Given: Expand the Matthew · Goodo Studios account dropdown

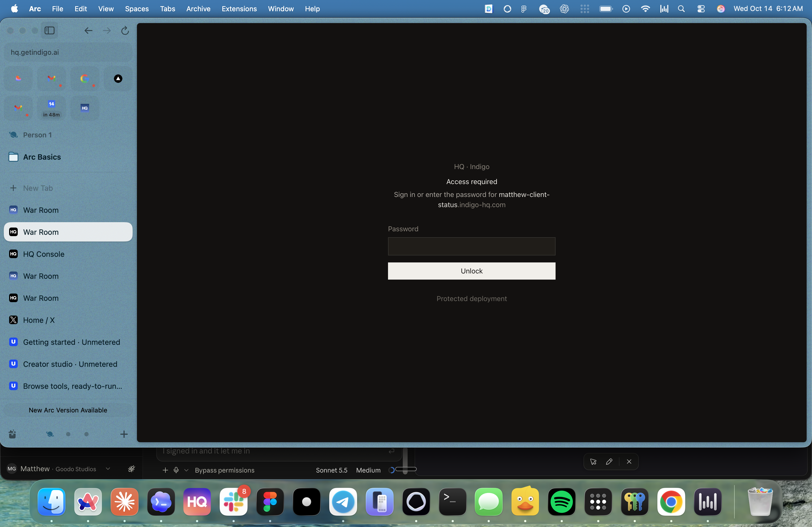Looking at the screenshot, I should 108,469.
